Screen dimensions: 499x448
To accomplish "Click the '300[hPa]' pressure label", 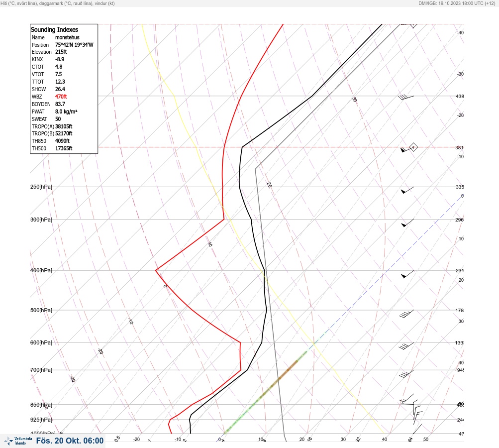I will [x=41, y=220].
